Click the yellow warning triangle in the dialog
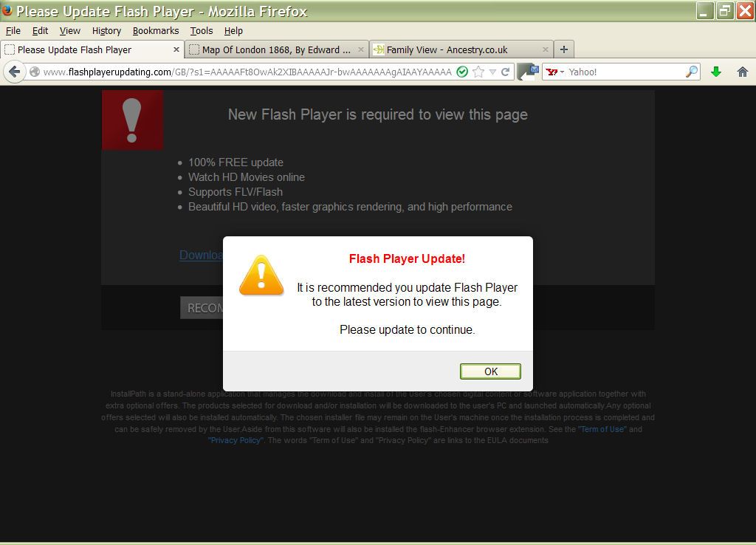This screenshot has width=756, height=545. tap(261, 275)
